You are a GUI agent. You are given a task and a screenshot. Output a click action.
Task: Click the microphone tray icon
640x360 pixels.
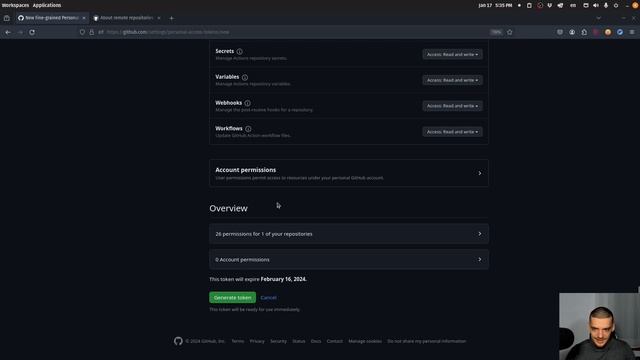click(606, 5)
